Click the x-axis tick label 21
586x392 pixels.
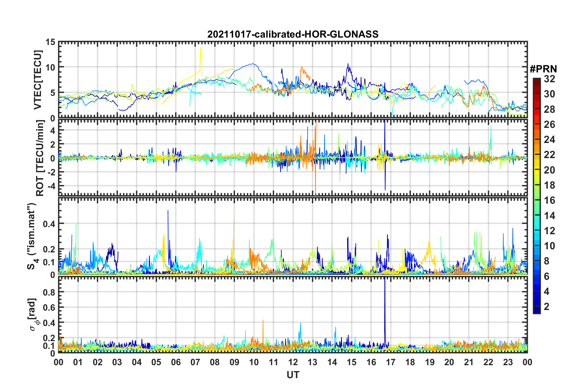pyautogui.click(x=469, y=362)
